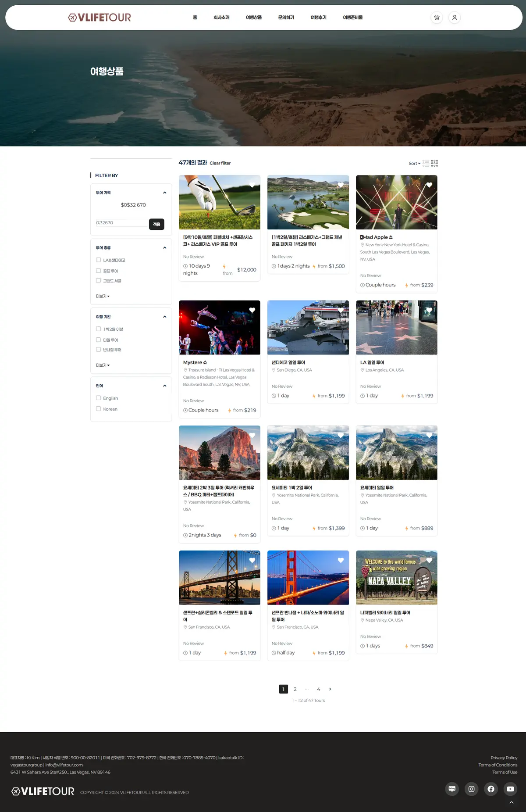Open the Facebook icon in footer
This screenshot has width=526, height=812.
(x=491, y=789)
